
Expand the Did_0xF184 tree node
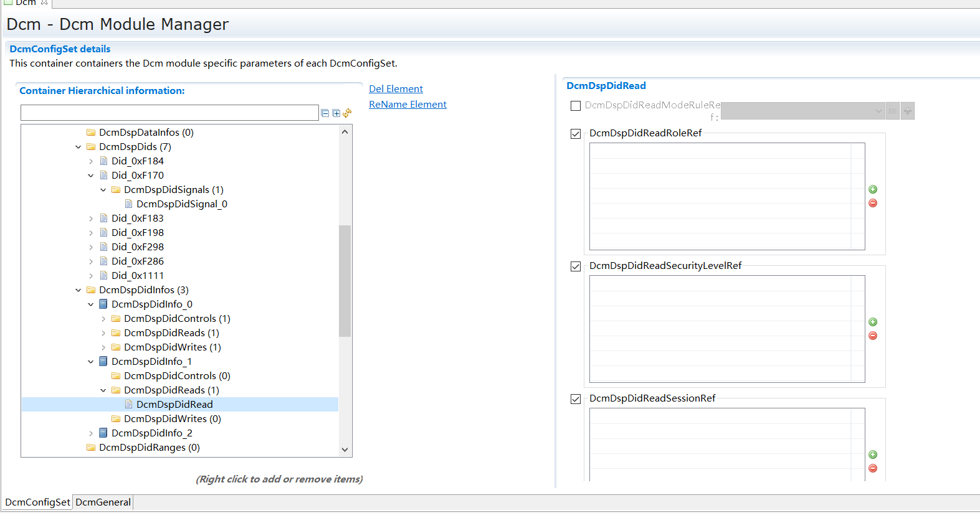pyautogui.click(x=91, y=161)
